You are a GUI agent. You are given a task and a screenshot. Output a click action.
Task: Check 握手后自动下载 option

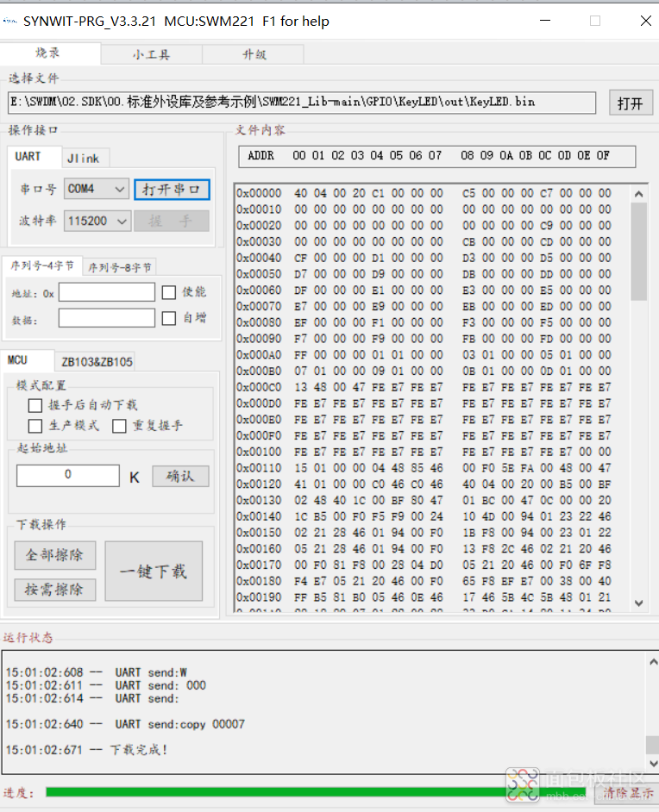[35, 405]
